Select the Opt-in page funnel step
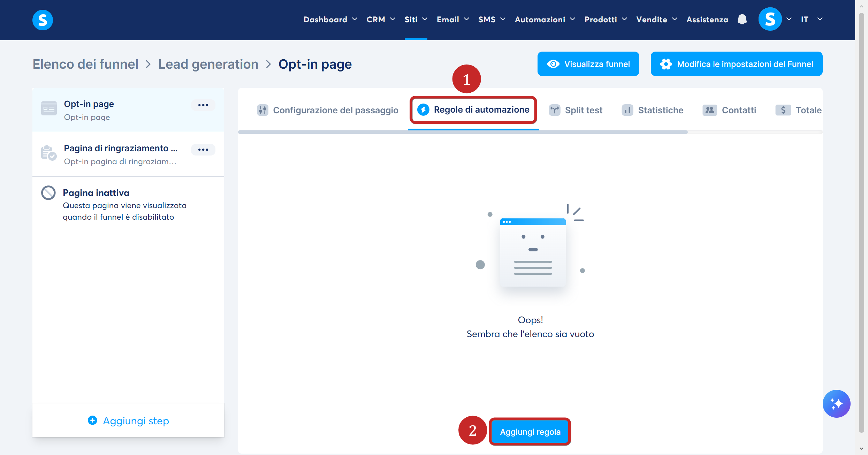Screen dimensions: 868x455 (128, 110)
